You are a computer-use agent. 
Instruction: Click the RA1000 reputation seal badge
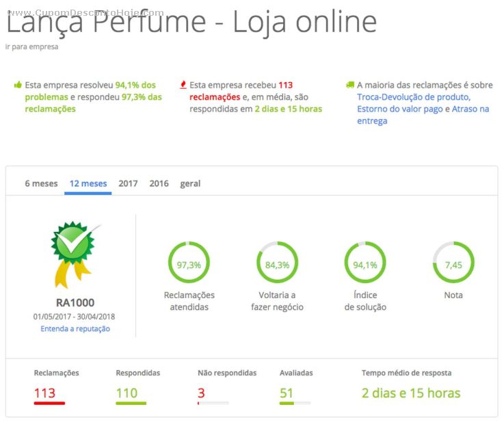pyautogui.click(x=75, y=254)
